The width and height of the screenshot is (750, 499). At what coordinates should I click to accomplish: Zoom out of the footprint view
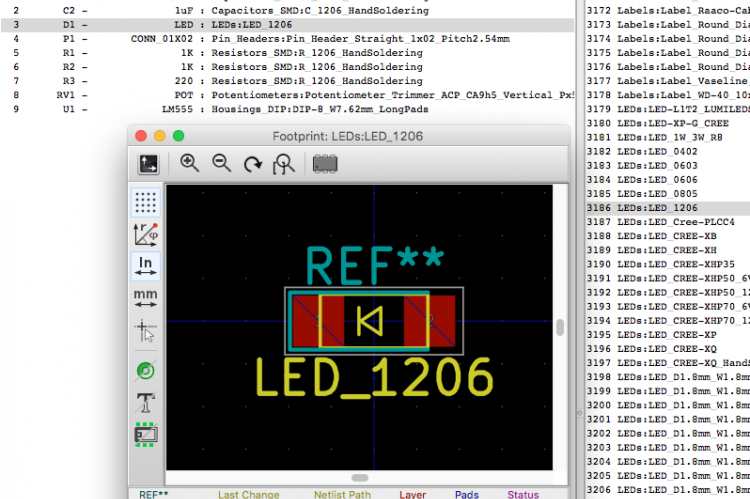click(221, 164)
